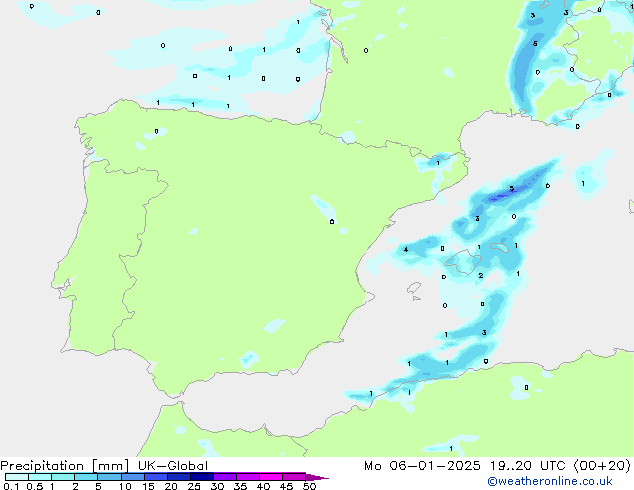
Task: Select the 35–40 mm legend color swatch
Action: (248, 477)
